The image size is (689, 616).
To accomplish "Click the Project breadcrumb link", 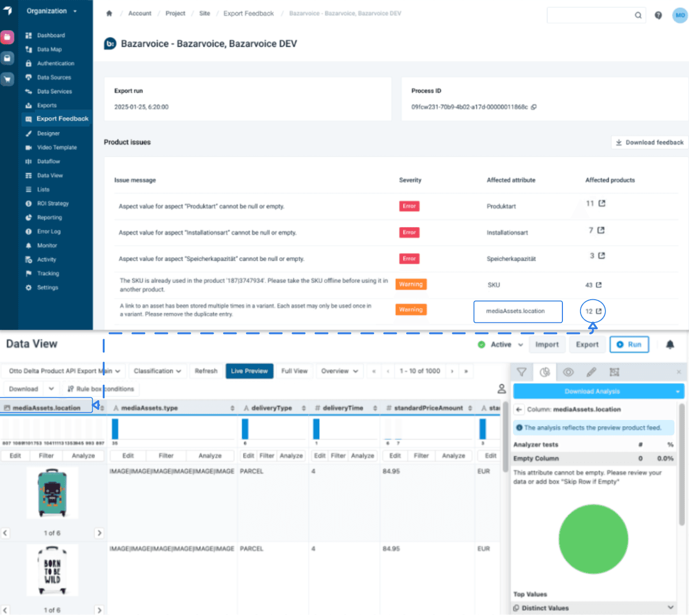I will (x=175, y=13).
